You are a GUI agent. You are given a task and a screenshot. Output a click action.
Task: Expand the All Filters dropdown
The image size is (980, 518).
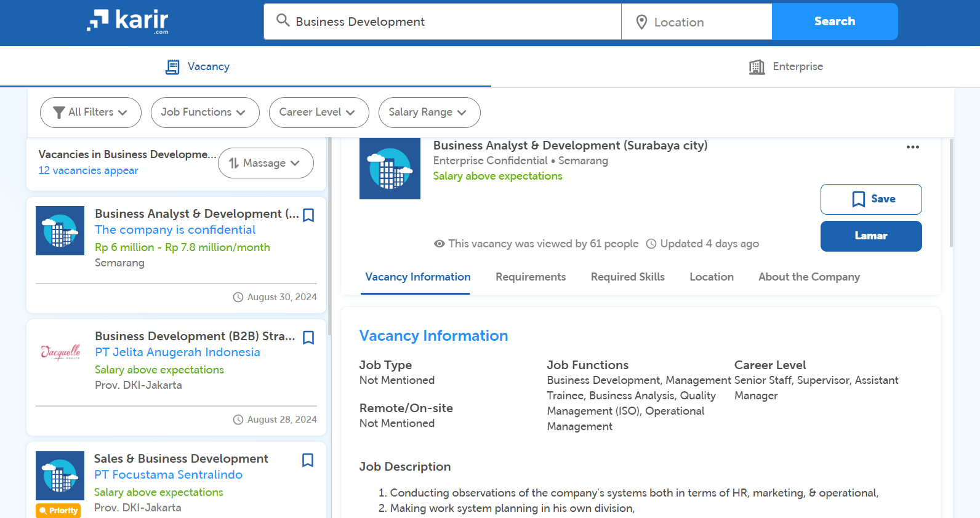point(90,113)
